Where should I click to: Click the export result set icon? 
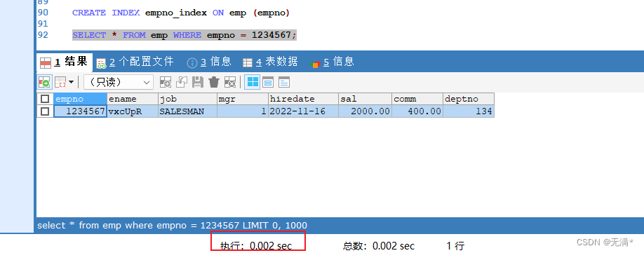[44, 83]
